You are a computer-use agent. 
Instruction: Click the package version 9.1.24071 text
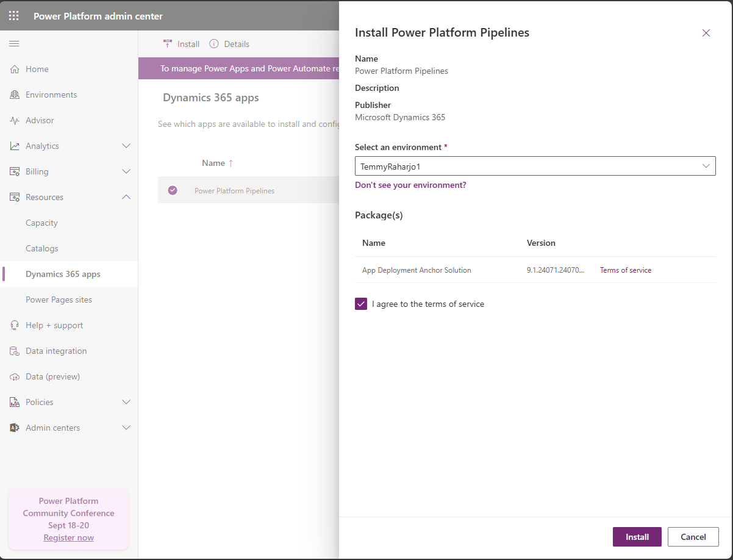pyautogui.click(x=556, y=270)
